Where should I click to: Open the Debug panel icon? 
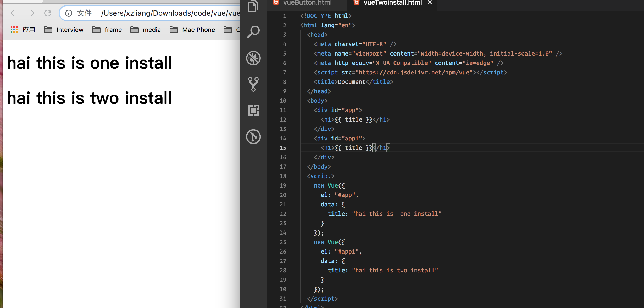tap(253, 58)
